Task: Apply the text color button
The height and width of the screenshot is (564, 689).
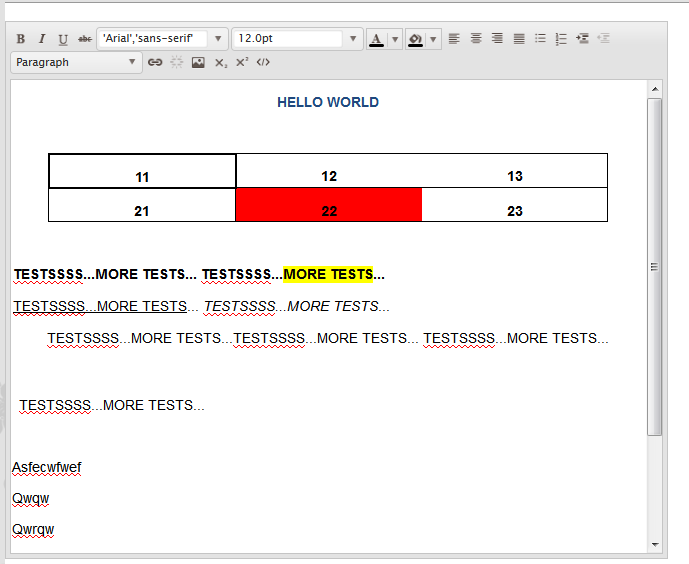Action: 376,39
